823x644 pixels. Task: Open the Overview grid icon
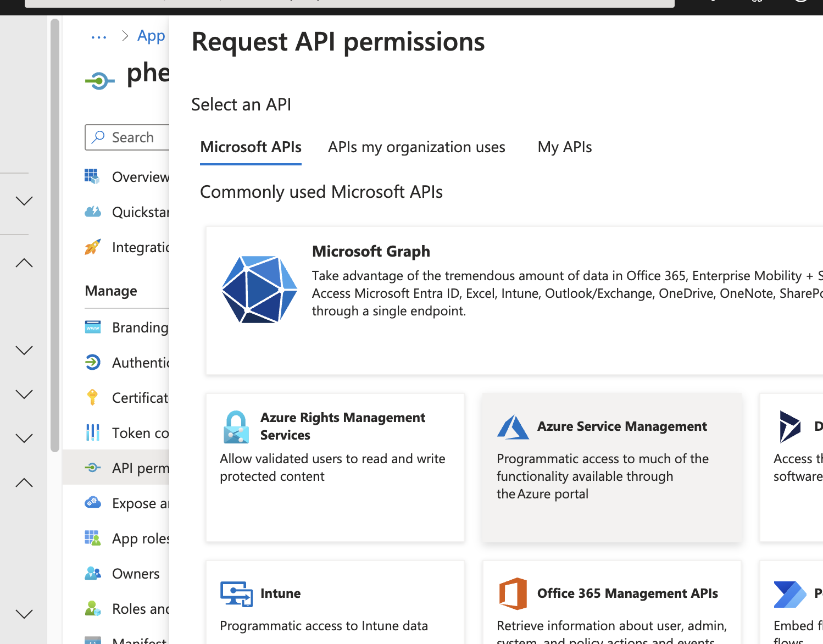pyautogui.click(x=92, y=176)
